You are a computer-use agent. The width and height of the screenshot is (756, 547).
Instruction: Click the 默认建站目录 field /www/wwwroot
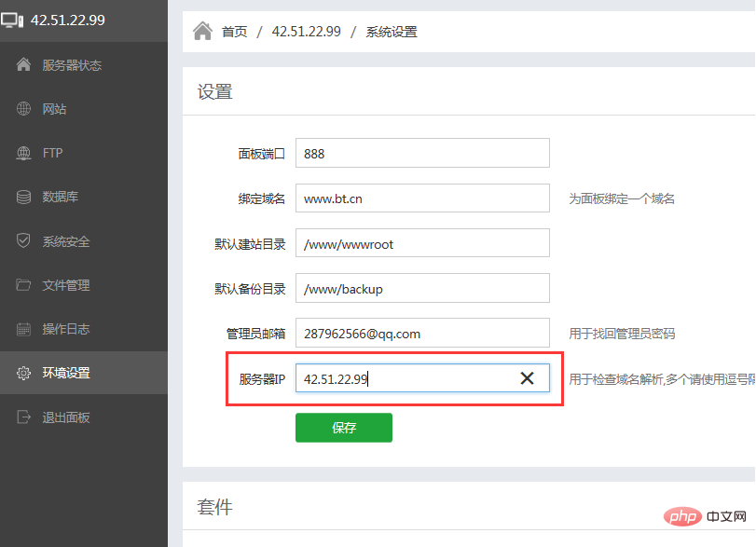(x=422, y=243)
